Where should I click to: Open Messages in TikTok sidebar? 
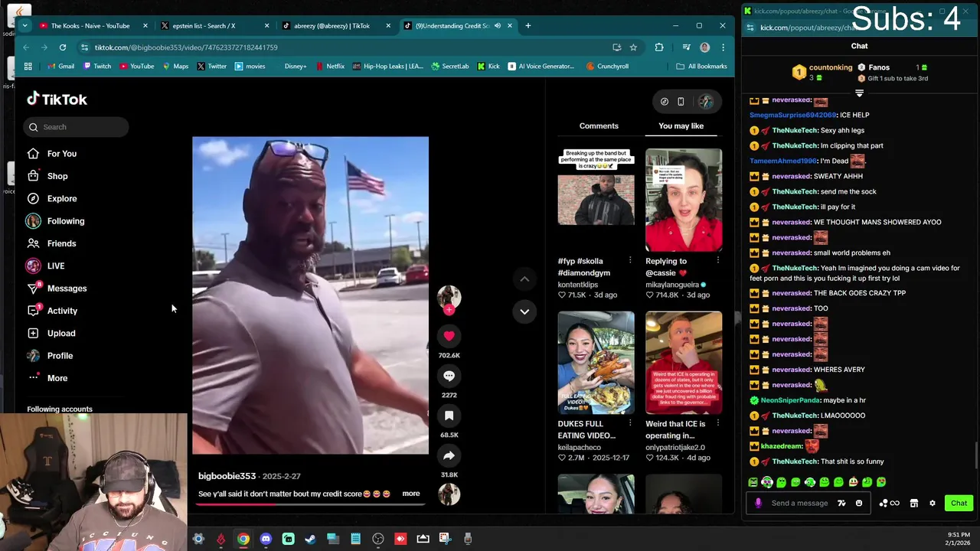67,289
